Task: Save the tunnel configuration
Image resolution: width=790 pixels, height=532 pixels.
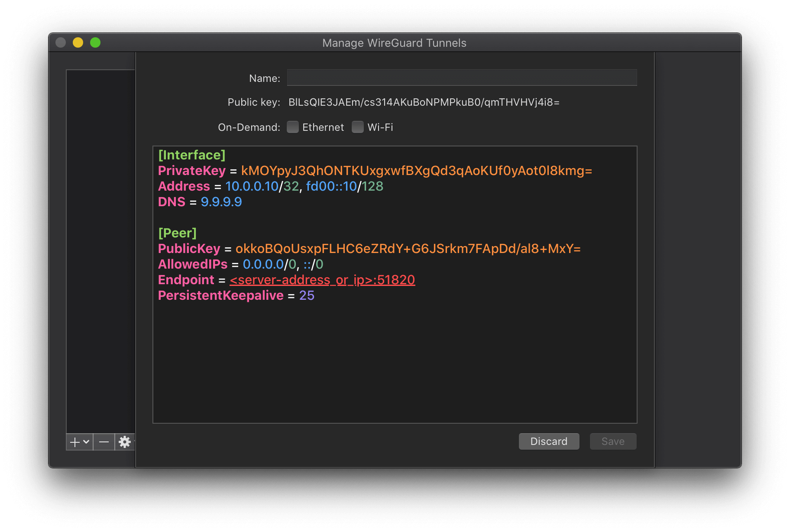Action: [613, 441]
